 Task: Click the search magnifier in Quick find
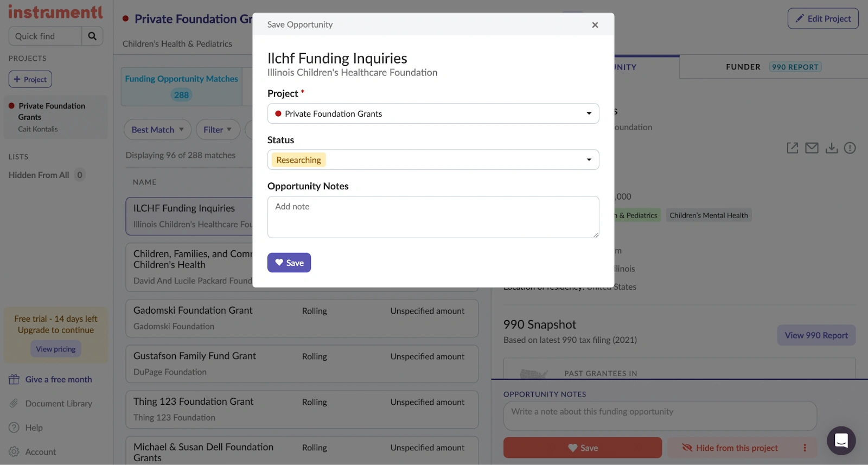(x=92, y=36)
